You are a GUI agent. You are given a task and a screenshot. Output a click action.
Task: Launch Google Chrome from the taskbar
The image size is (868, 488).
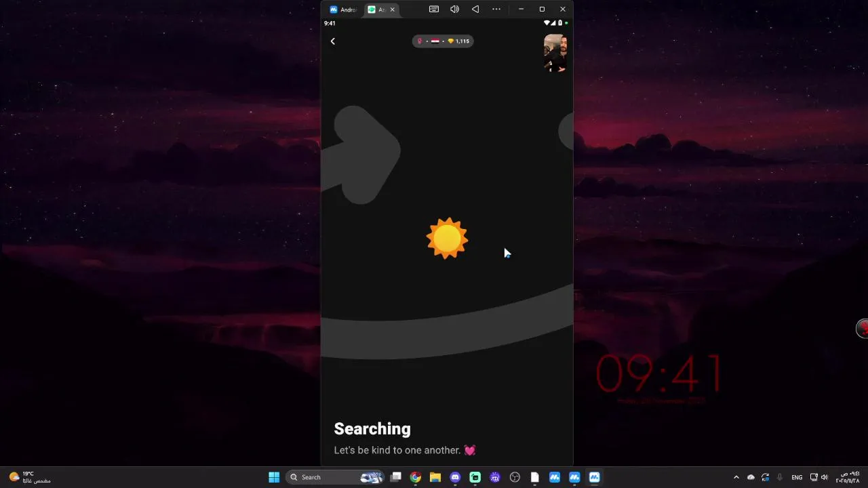[416, 477]
